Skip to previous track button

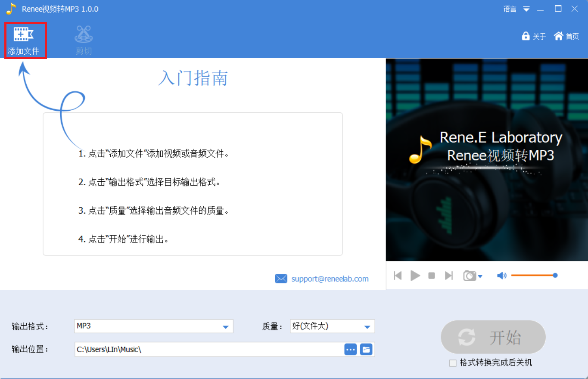tap(398, 276)
